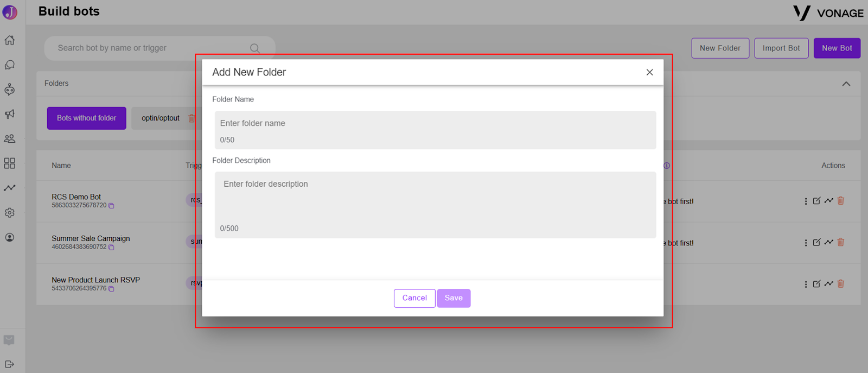View analytics for New Product Launch RSVP

coord(828,284)
